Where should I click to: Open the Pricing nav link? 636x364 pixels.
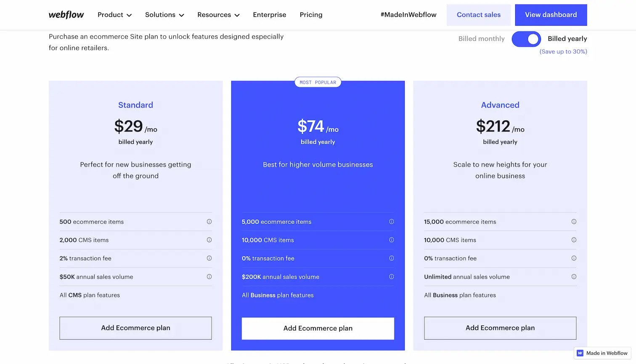(311, 15)
